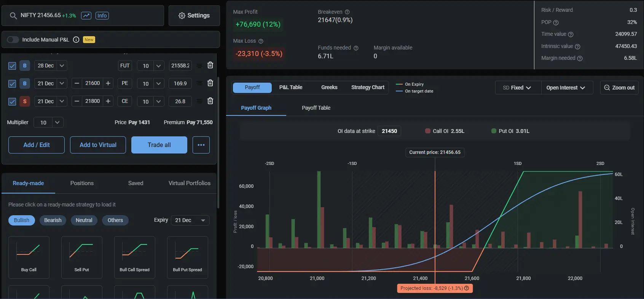This screenshot has height=299, width=644.
Task: Switch to the Payoff Table sub-tab
Action: [x=316, y=108]
